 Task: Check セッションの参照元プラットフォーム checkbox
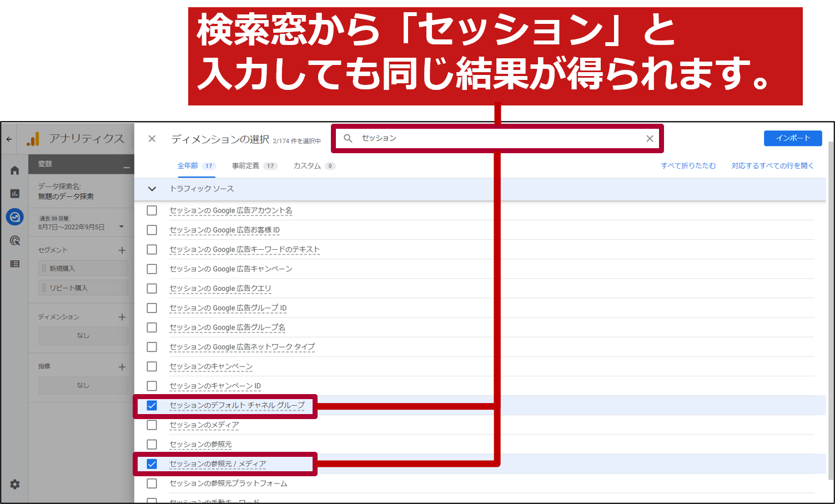point(152,483)
